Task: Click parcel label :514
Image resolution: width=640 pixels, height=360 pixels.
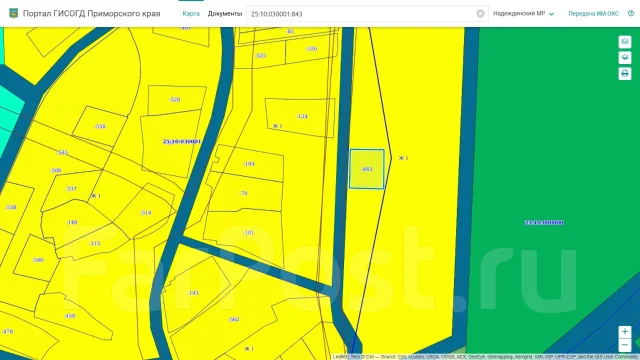Action: (146, 213)
